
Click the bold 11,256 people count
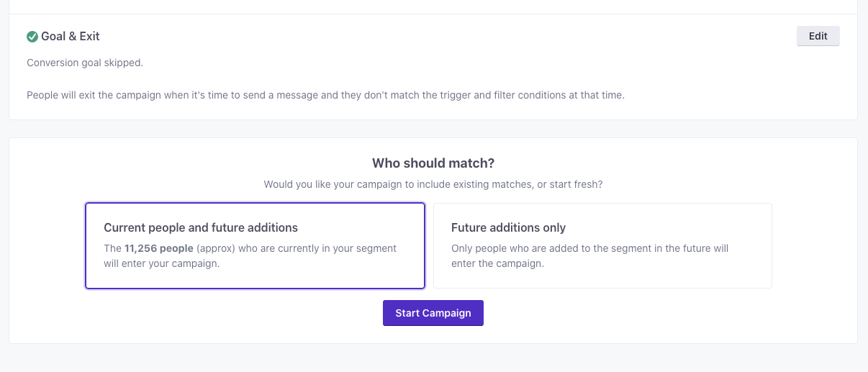pos(159,248)
